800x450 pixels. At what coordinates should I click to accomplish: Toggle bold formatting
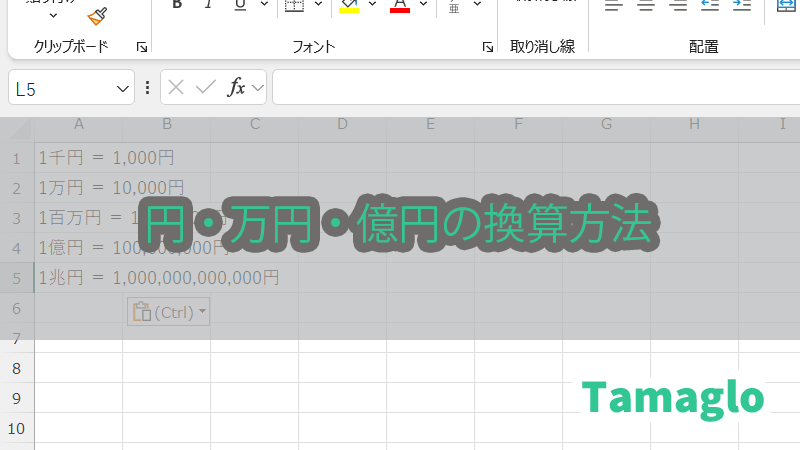(177, 4)
